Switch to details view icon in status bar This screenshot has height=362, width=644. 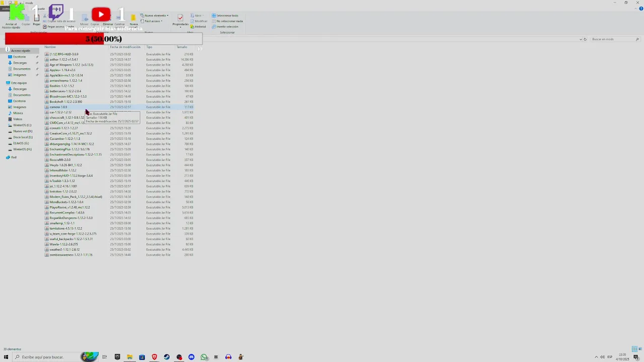click(635, 349)
